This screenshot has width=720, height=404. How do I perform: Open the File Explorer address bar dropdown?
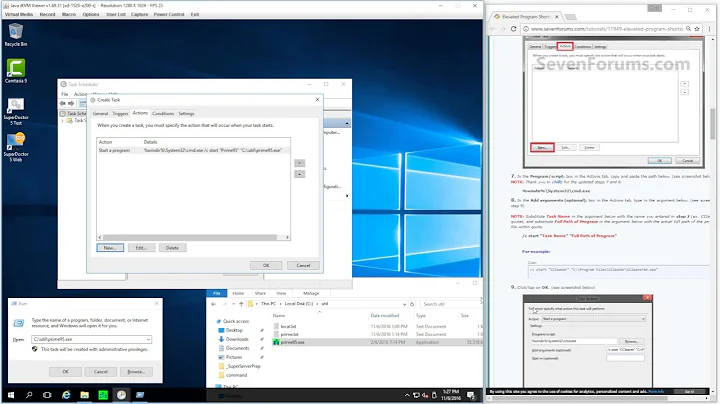tap(404, 304)
